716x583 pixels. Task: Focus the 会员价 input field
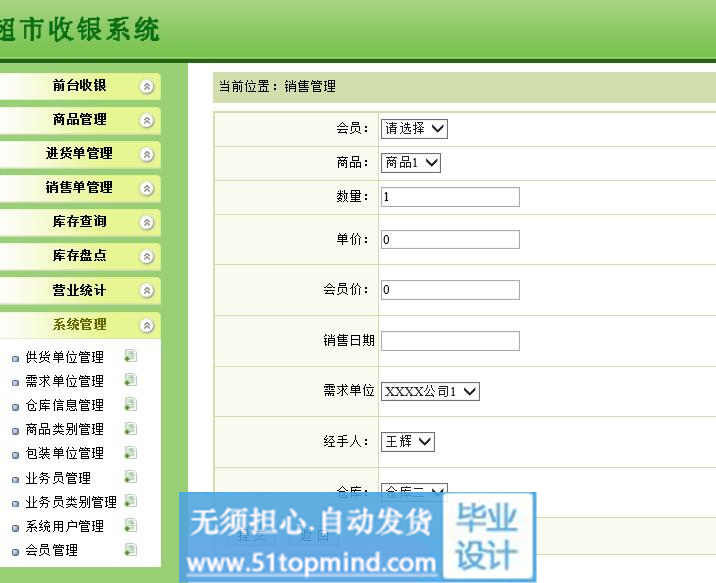[x=450, y=290]
